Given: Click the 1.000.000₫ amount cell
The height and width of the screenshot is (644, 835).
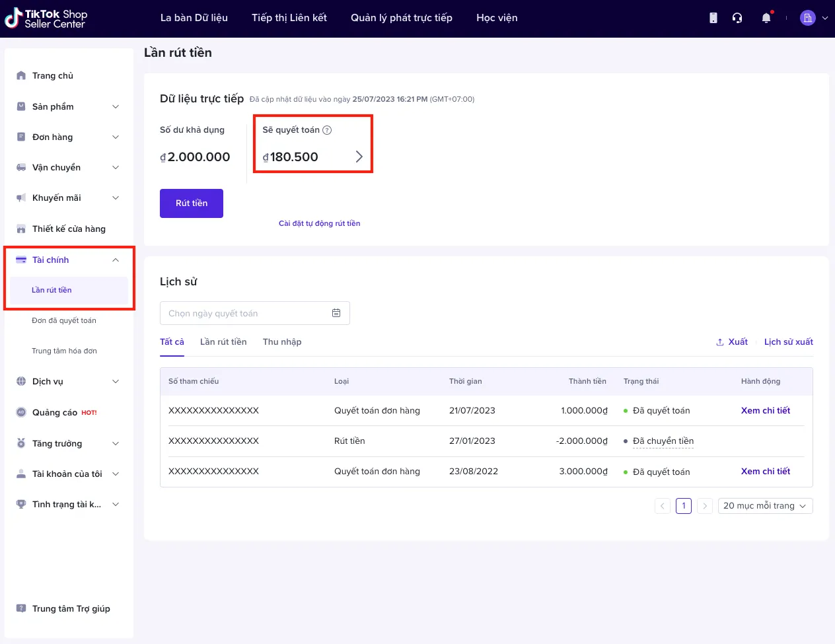Looking at the screenshot, I should 584,411.
